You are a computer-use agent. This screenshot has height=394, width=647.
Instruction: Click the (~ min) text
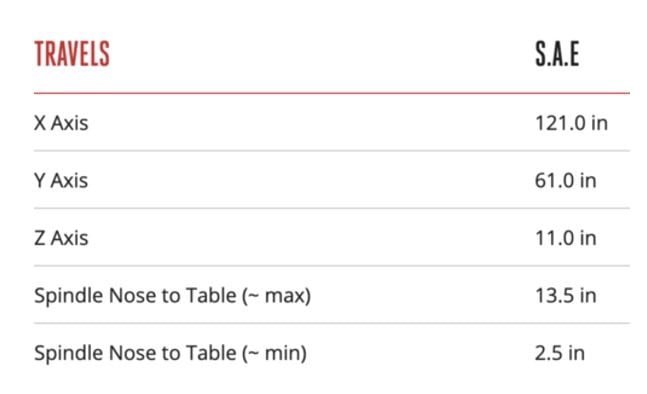(274, 354)
